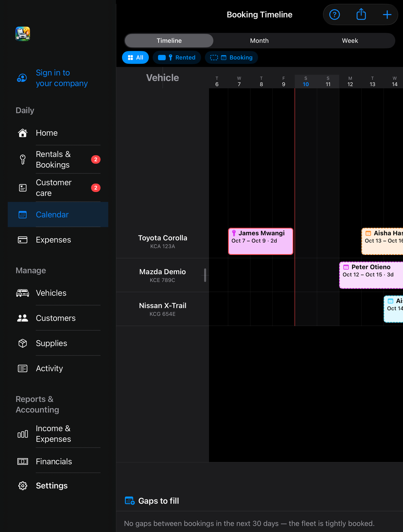This screenshot has width=403, height=532.
Task: Open Income & Expenses chart icon
Action: pos(23,434)
